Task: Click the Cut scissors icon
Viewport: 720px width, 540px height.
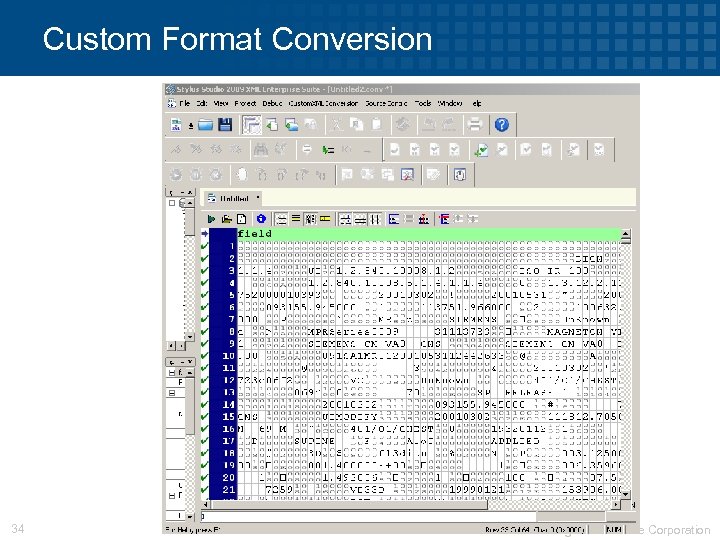Action: point(337,124)
